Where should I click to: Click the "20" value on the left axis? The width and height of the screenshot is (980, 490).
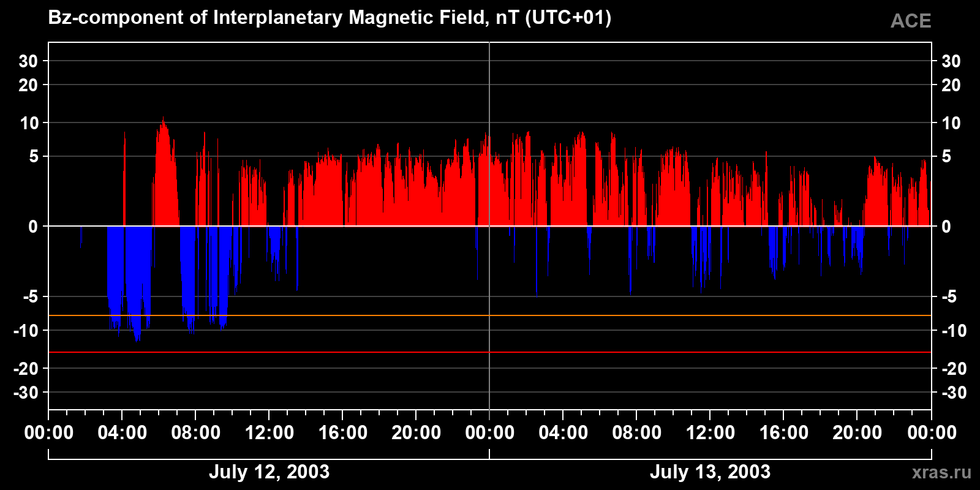point(28,85)
